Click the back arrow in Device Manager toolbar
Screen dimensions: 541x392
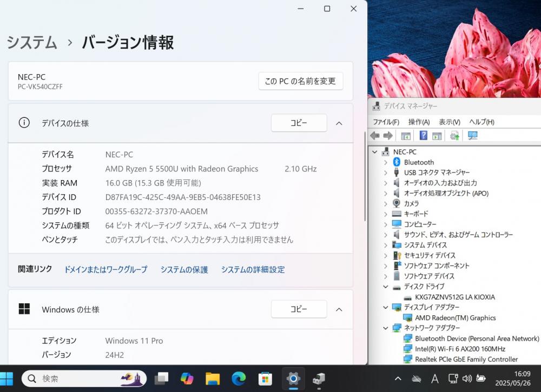click(x=375, y=136)
